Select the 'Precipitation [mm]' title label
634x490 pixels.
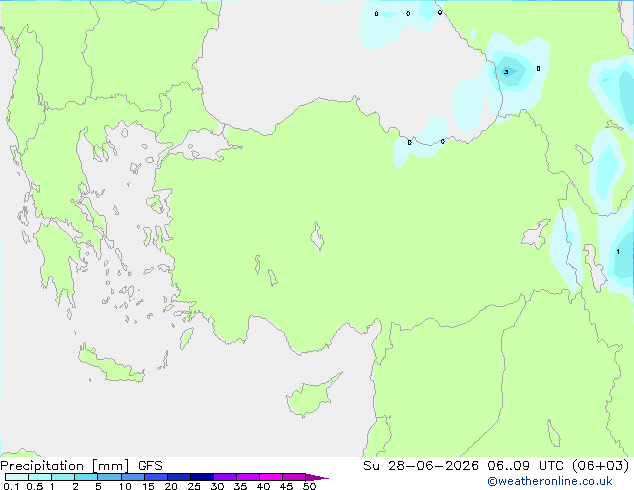point(65,466)
